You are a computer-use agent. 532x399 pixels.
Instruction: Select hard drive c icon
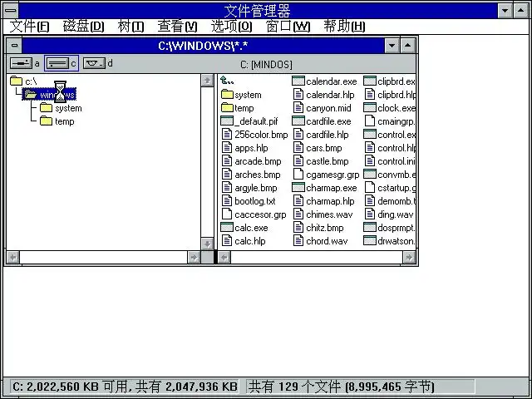coord(57,63)
